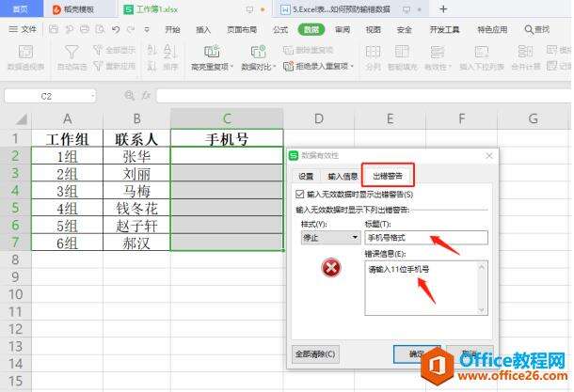Screen dimensions: 574x392
Task: Expand the 拒绝录入重复项 dropdown
Action: [352, 67]
